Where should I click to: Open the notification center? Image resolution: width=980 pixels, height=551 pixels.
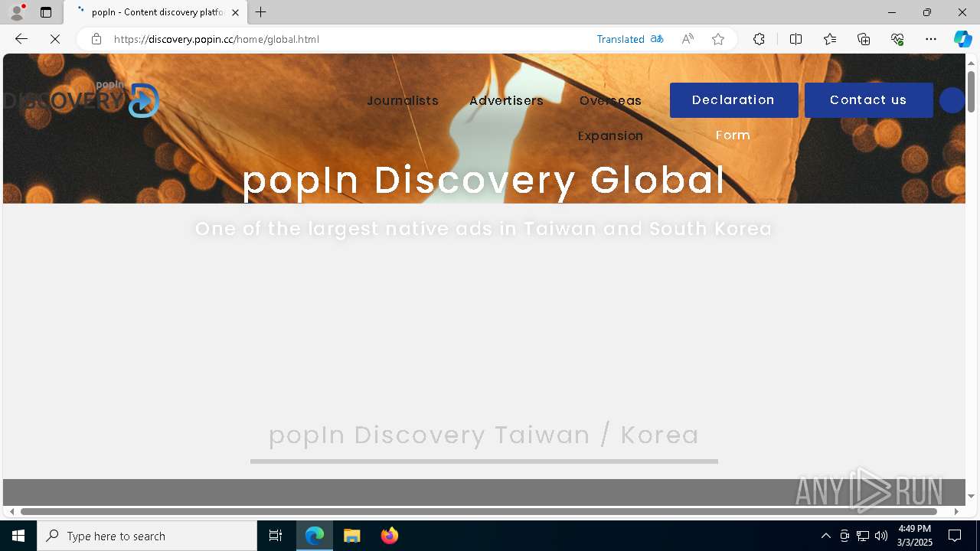click(955, 536)
